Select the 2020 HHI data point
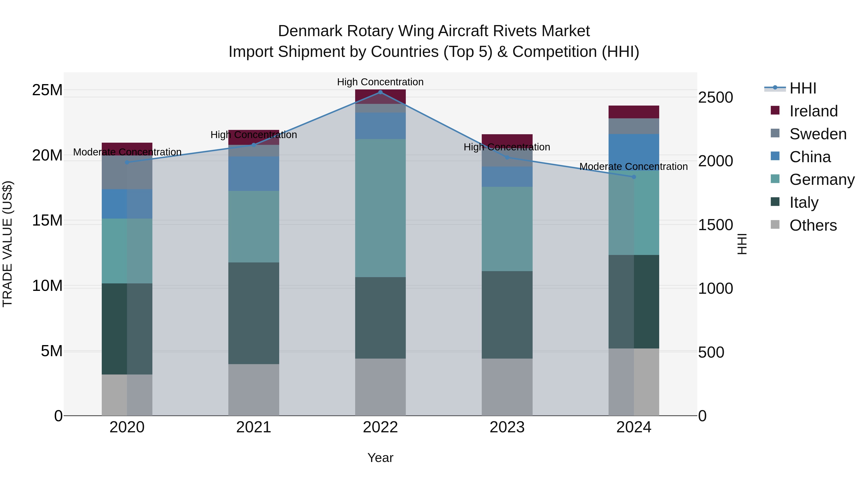868x488 pixels. [x=127, y=162]
